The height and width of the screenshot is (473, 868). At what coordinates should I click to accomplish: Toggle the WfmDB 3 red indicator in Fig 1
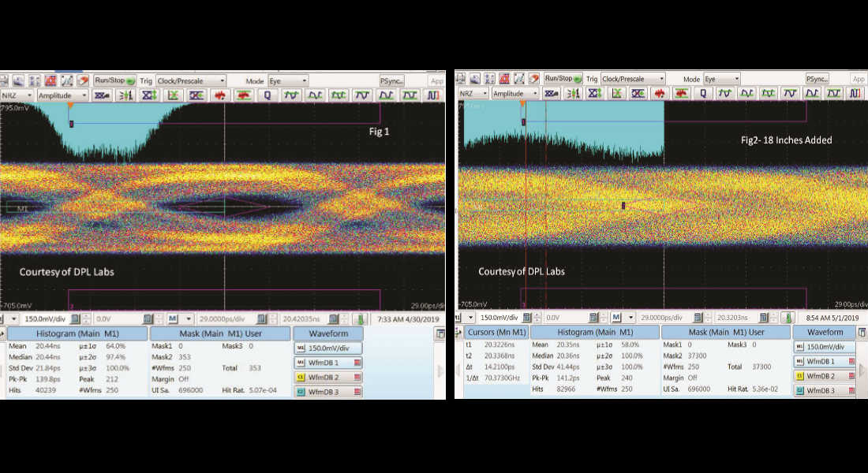[x=357, y=392]
